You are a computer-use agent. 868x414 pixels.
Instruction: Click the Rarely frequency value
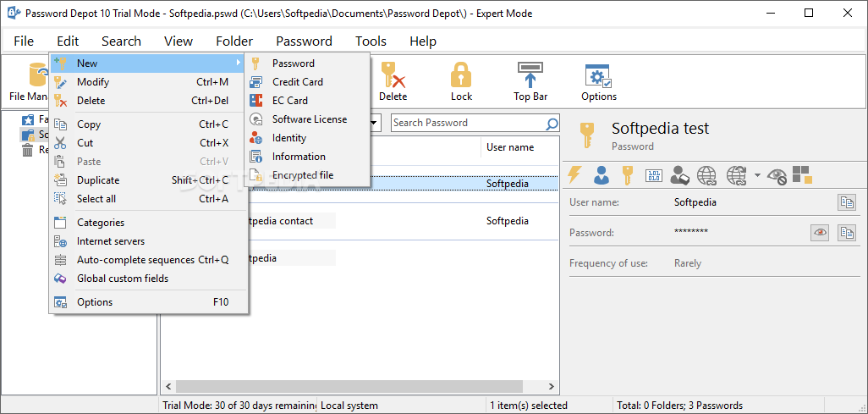click(x=688, y=263)
